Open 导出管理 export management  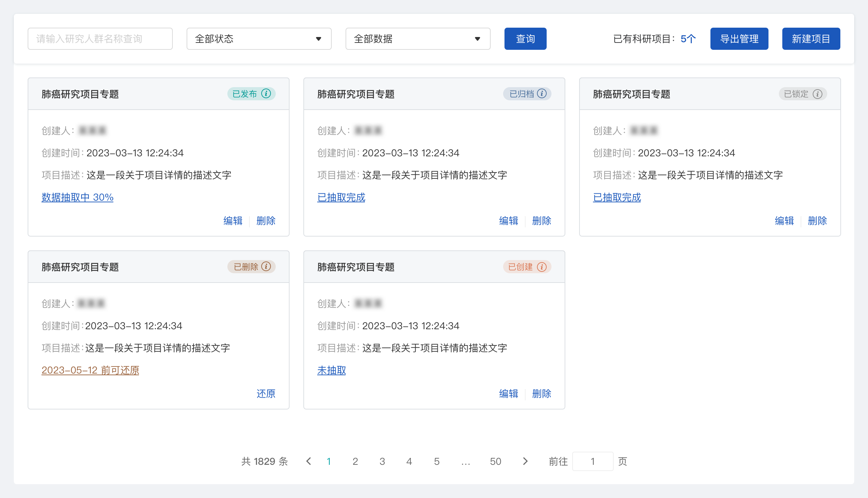(x=739, y=39)
